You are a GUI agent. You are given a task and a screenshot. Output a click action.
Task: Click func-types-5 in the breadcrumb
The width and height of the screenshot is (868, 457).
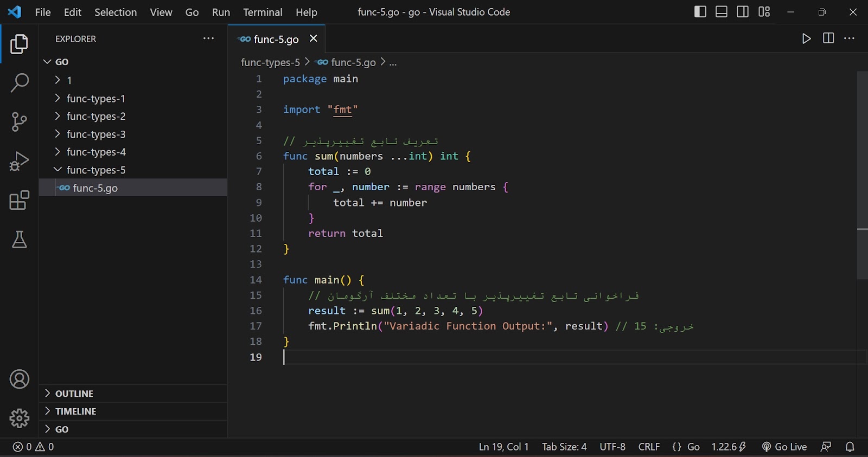pyautogui.click(x=270, y=62)
